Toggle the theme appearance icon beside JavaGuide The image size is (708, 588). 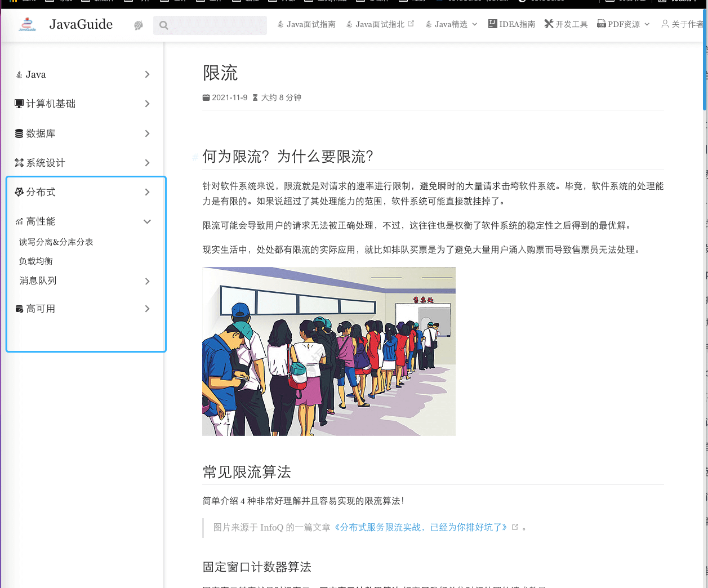click(139, 25)
